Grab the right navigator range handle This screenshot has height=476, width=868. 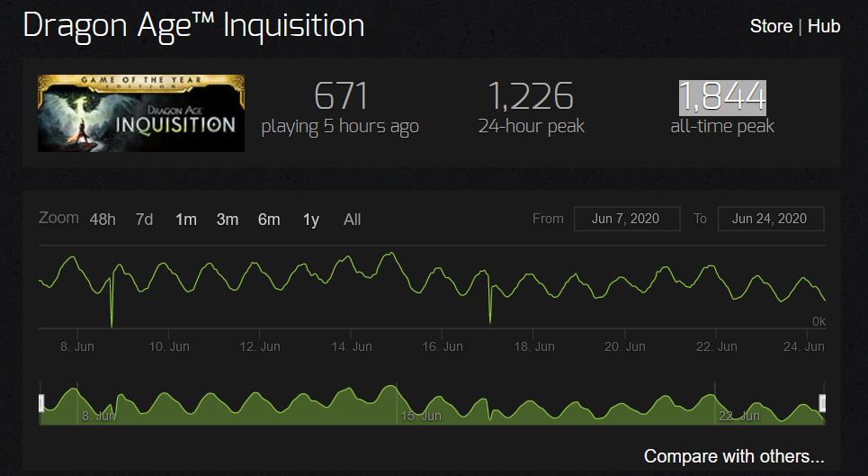click(x=822, y=403)
